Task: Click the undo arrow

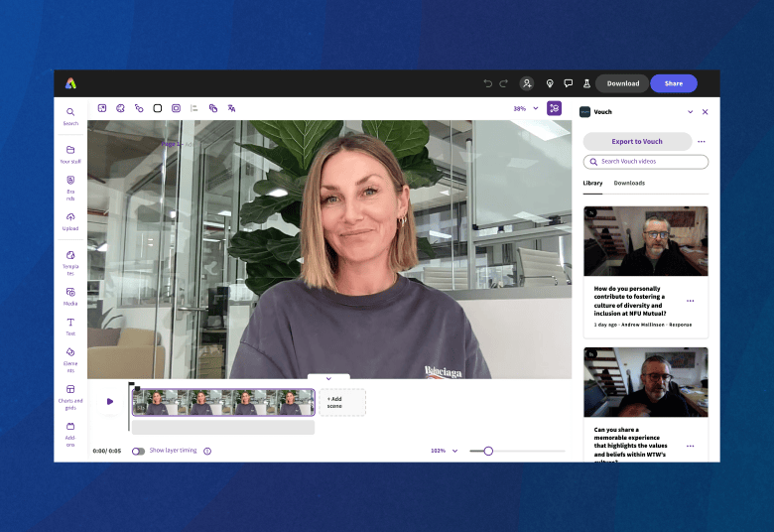Action: coord(487,83)
